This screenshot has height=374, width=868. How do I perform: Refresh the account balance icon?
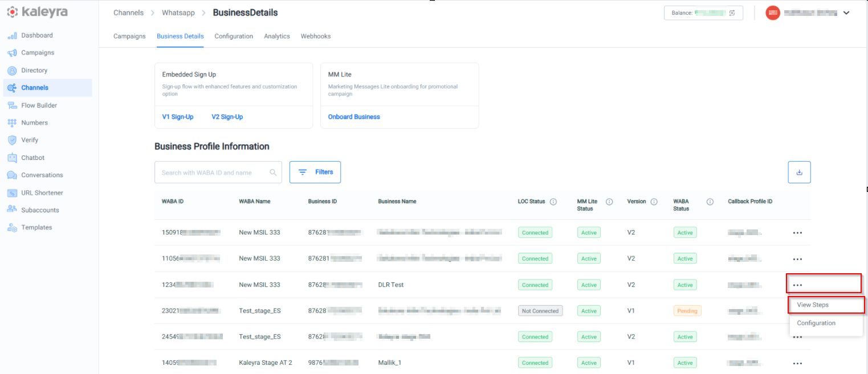[x=732, y=13]
